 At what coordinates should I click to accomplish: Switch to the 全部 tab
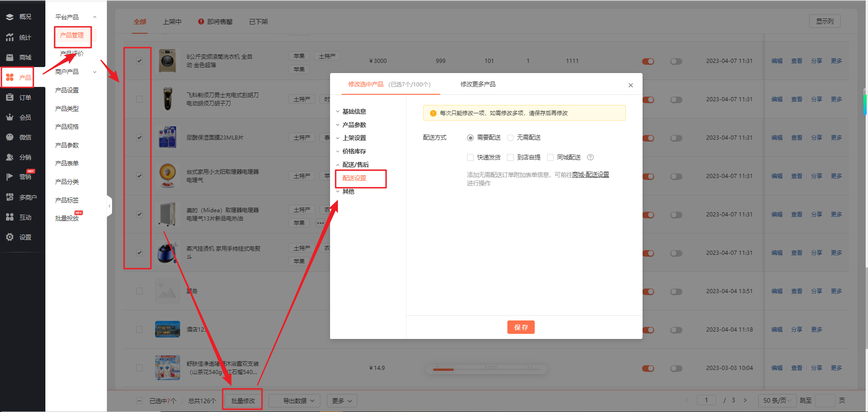pos(140,22)
